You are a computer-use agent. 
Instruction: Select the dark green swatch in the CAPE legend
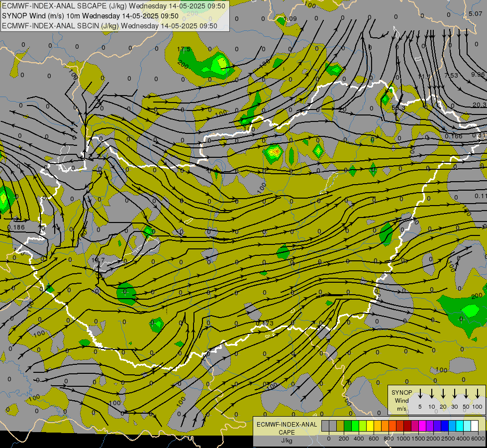348,426
